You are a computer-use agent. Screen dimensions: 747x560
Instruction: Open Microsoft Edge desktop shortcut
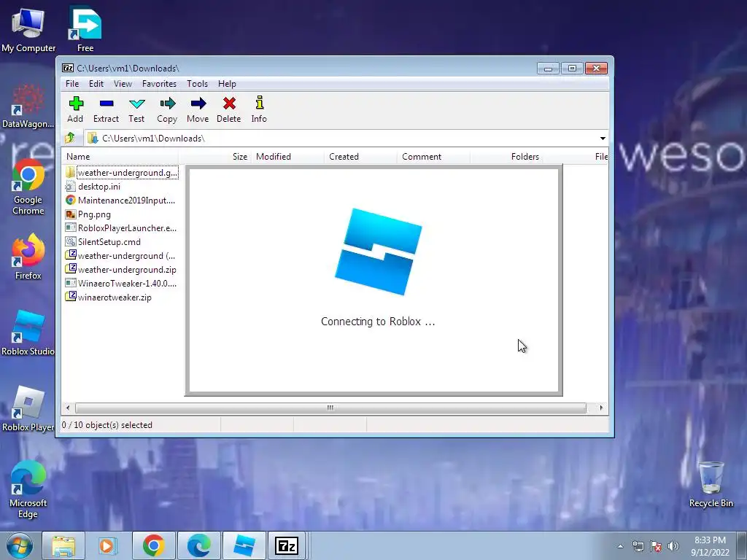(x=28, y=491)
